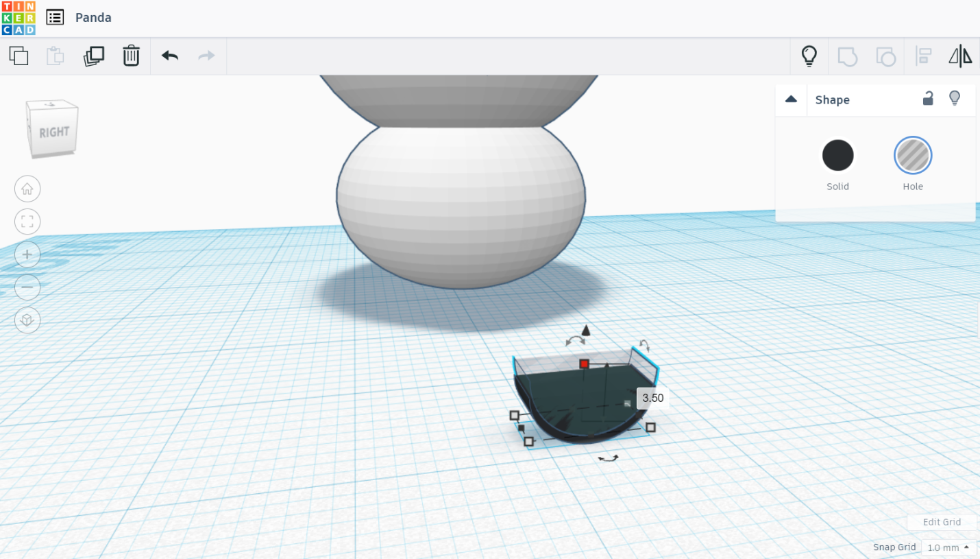Undo the last action
This screenshot has width=980, height=559.
[170, 56]
